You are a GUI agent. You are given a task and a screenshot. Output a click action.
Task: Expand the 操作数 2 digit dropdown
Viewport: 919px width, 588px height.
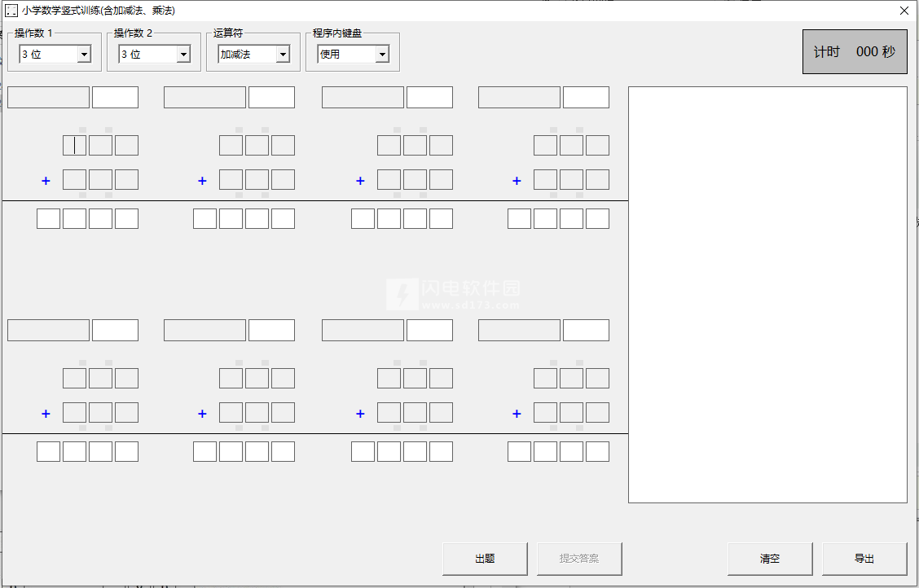182,55
